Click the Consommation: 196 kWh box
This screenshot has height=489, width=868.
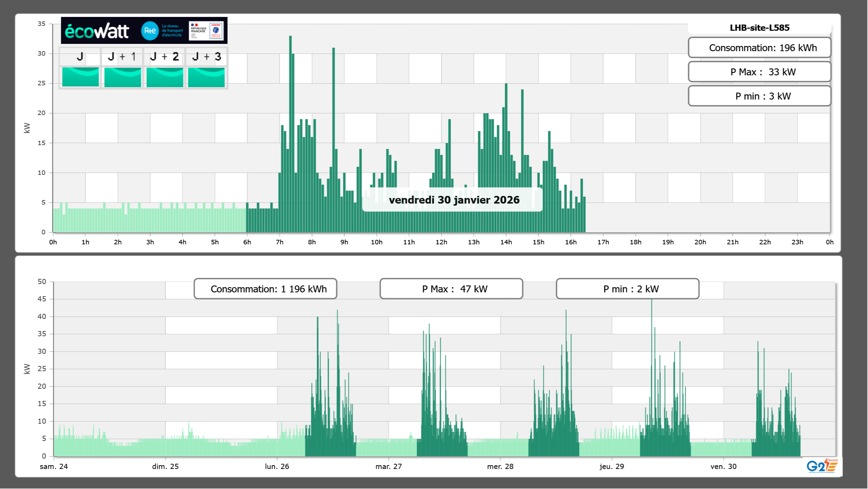coord(759,48)
